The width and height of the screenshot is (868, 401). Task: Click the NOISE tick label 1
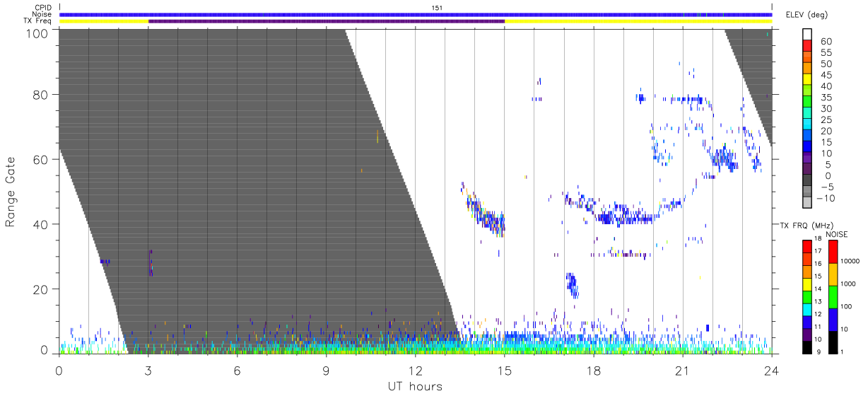pos(843,351)
